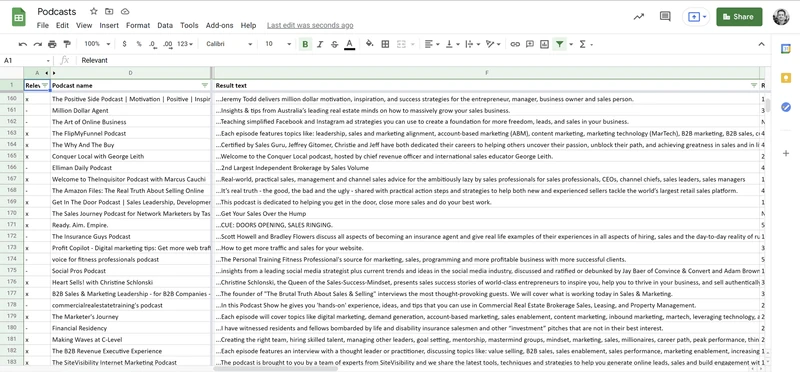
Task: Select the 'Million Dollar Agent' cell
Action: click(131, 111)
